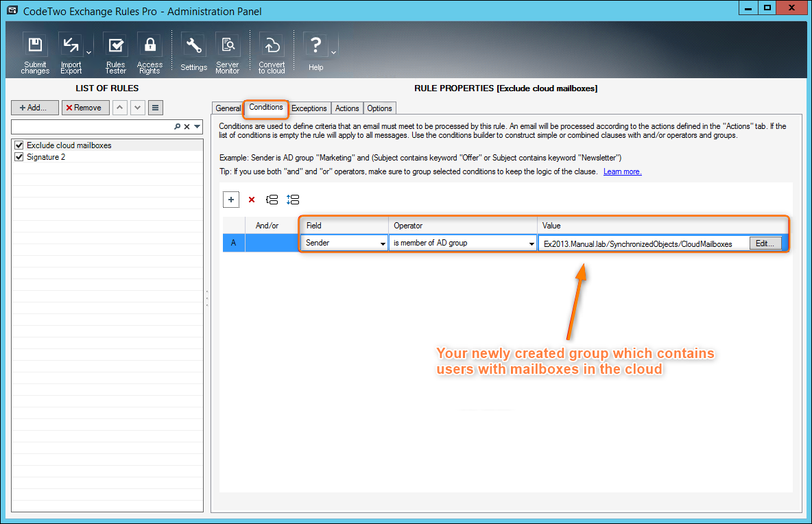Viewport: 812px width, 524px height.
Task: Click the CloudMailboxes value field
Action: click(x=643, y=244)
